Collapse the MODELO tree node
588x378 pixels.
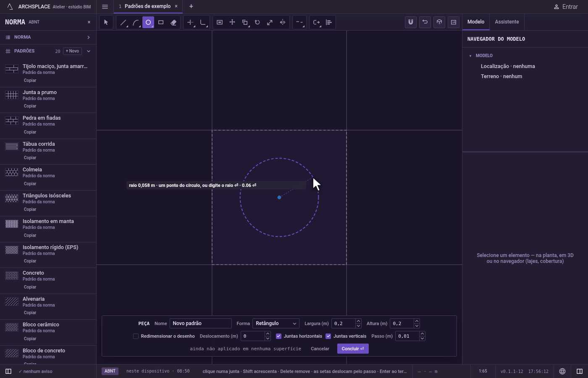point(470,56)
